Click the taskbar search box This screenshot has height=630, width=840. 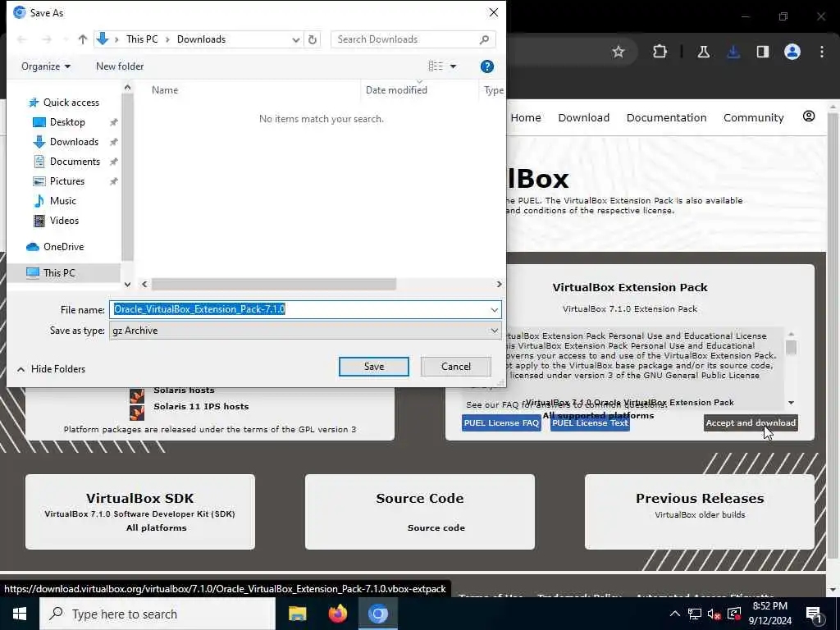(157, 614)
